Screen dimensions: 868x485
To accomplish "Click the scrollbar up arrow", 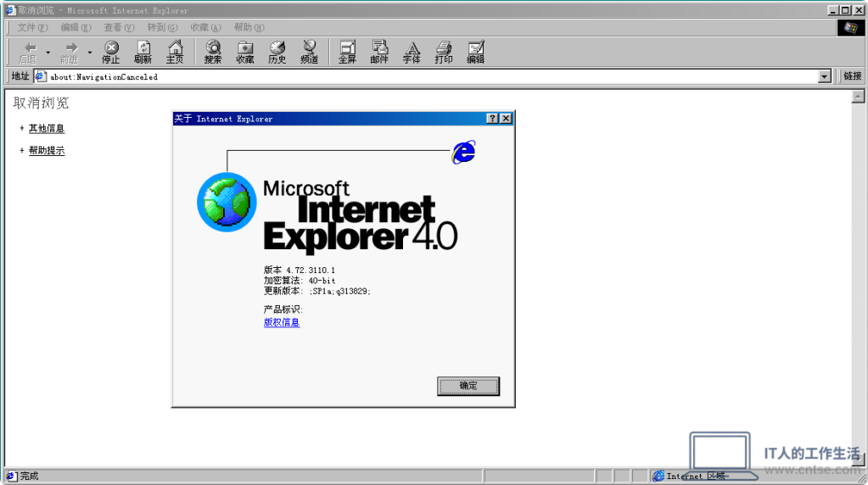I will [858, 97].
